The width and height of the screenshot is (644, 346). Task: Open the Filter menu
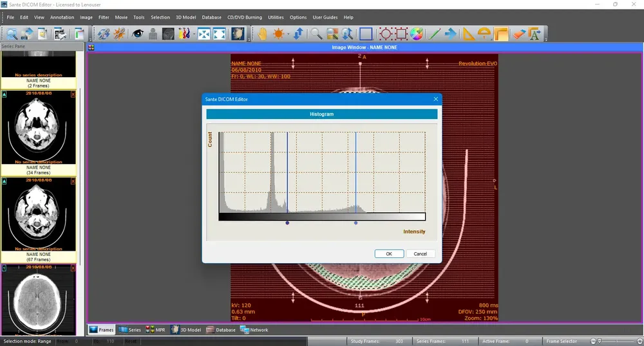coord(104,17)
